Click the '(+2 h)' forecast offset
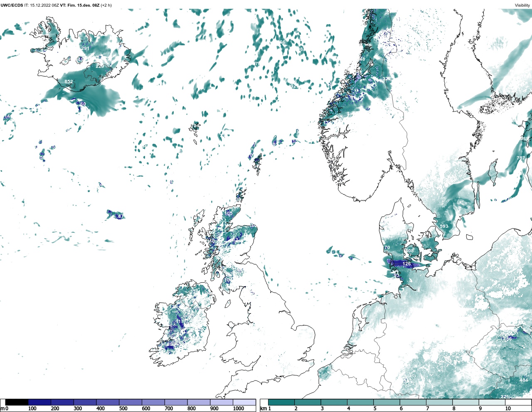This screenshot has width=532, height=412. point(106,5)
